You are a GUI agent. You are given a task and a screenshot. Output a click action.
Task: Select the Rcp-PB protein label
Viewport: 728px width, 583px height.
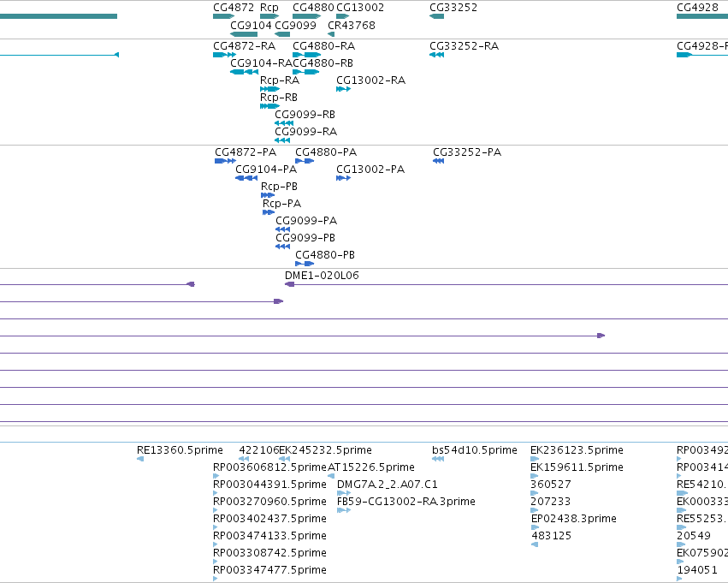[279, 187]
